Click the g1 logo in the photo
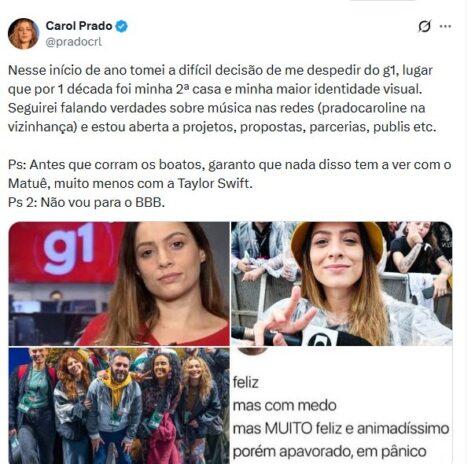Screen dimensions: 475x464 (70, 248)
